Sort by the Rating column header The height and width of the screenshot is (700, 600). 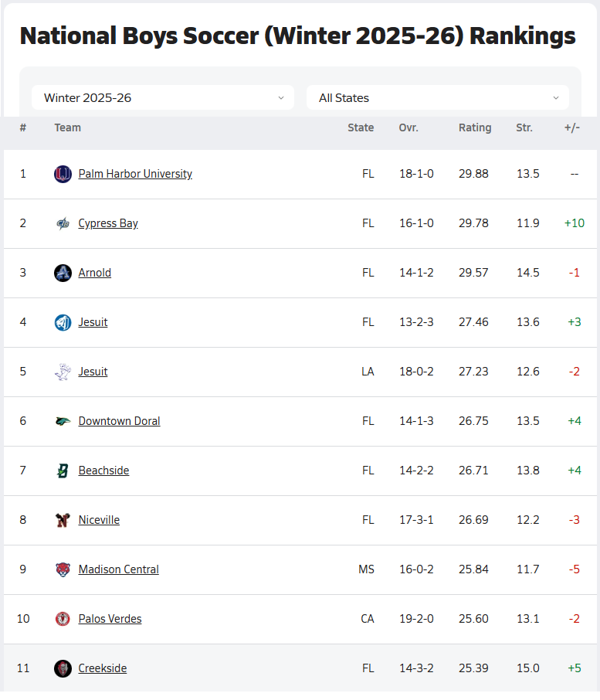(x=475, y=127)
